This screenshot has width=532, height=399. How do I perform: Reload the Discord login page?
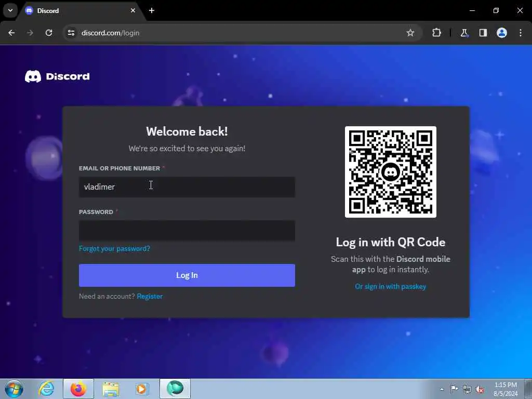(x=49, y=33)
